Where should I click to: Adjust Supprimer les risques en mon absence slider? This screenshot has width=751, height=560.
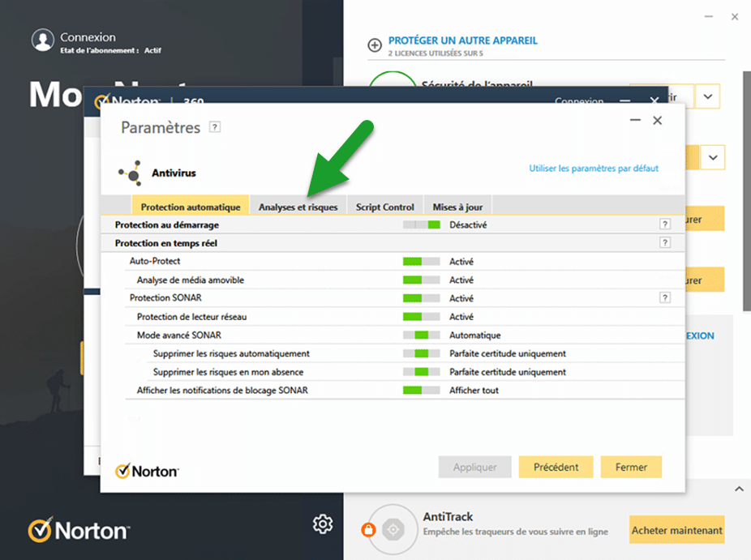click(422, 372)
